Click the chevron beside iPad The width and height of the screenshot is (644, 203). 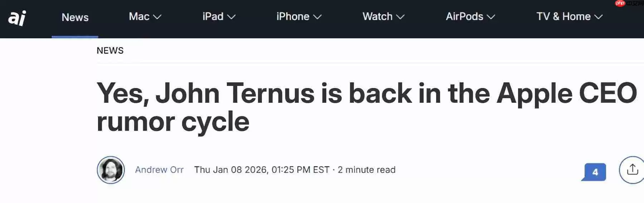pyautogui.click(x=231, y=17)
